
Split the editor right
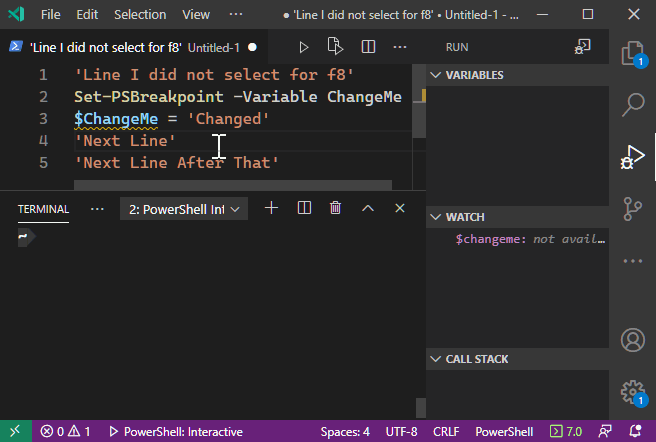[368, 46]
